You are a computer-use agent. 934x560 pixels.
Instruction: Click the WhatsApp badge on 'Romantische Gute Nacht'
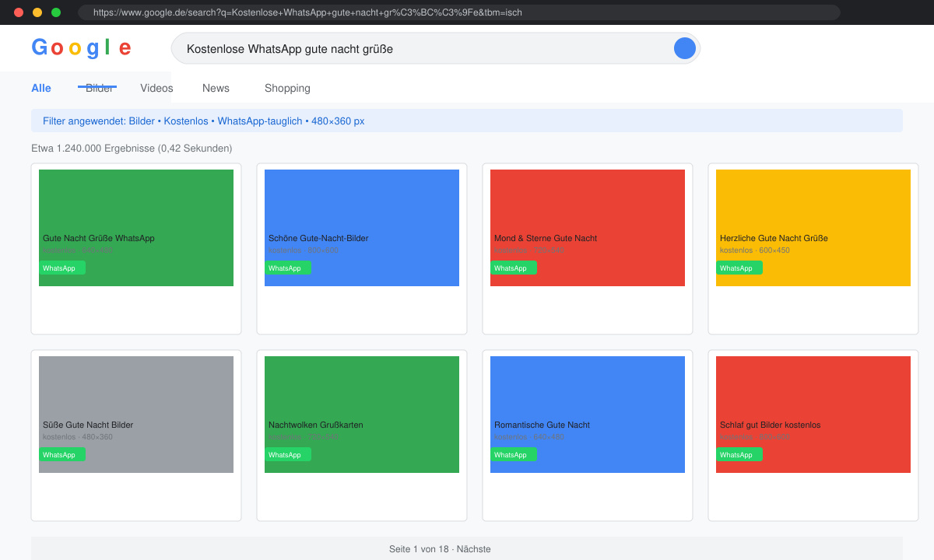(x=514, y=454)
